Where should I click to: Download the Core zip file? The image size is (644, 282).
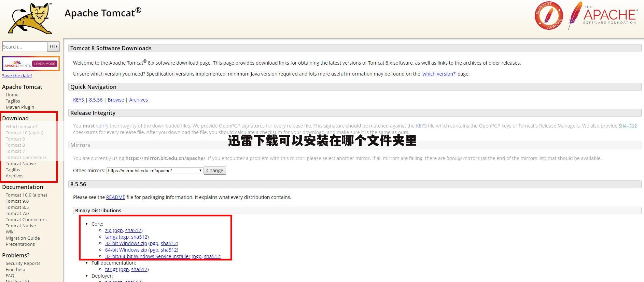click(108, 230)
